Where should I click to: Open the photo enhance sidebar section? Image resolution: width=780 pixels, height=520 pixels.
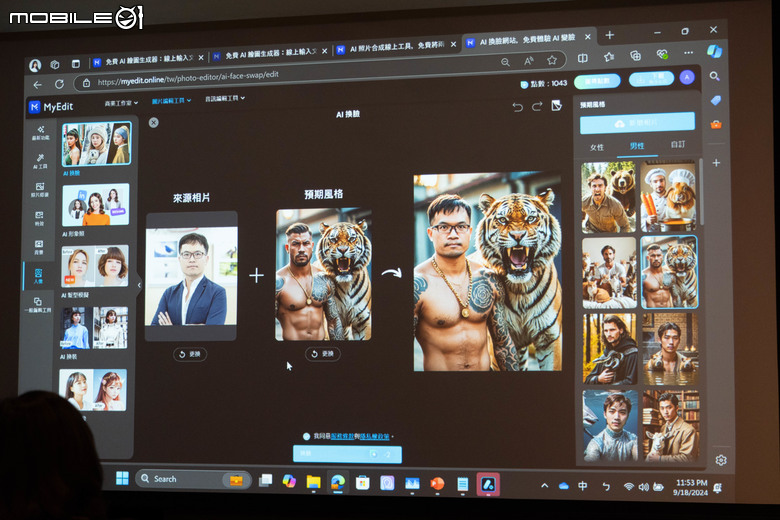[x=40, y=190]
